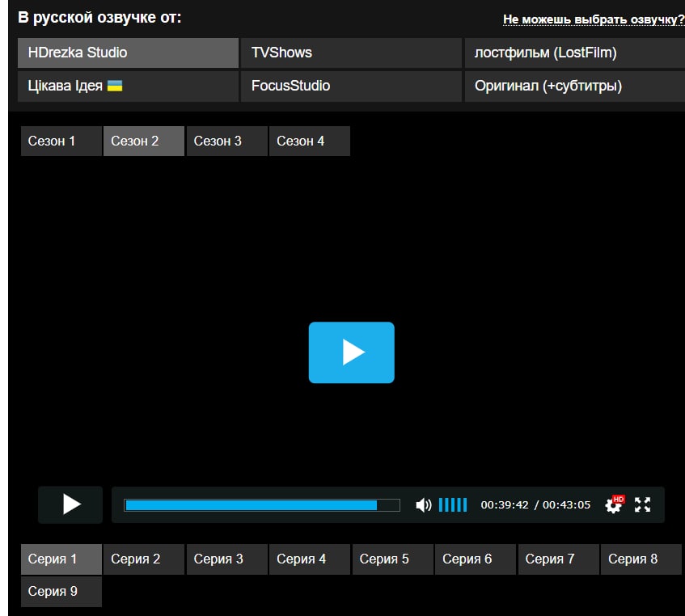Adjust the blue volume level bars
The image size is (685, 616).
point(453,505)
